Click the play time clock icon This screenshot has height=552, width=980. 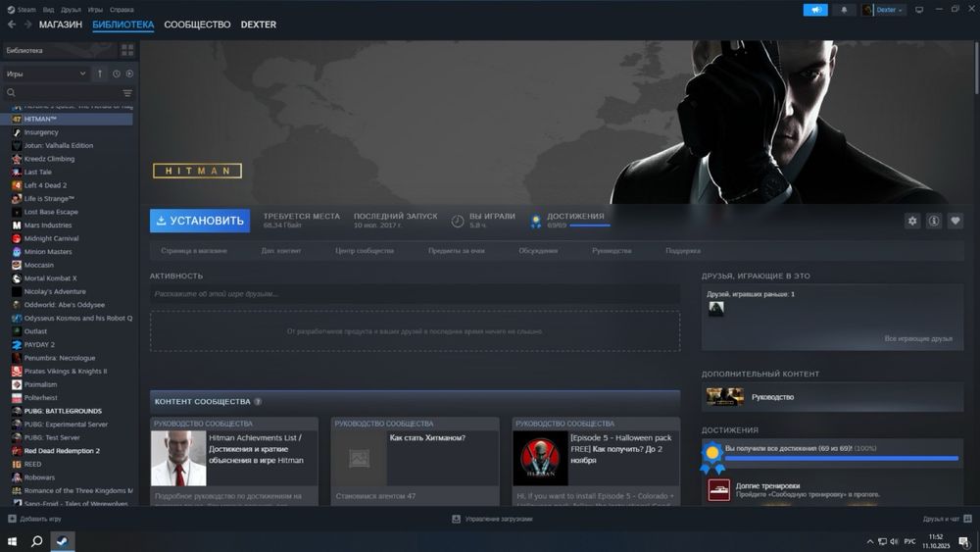(458, 222)
